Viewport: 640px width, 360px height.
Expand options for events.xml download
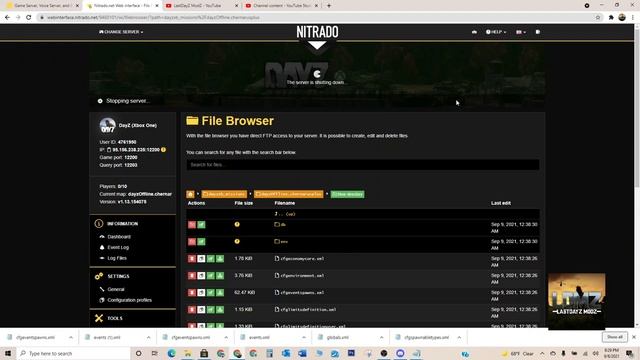pos(304,338)
